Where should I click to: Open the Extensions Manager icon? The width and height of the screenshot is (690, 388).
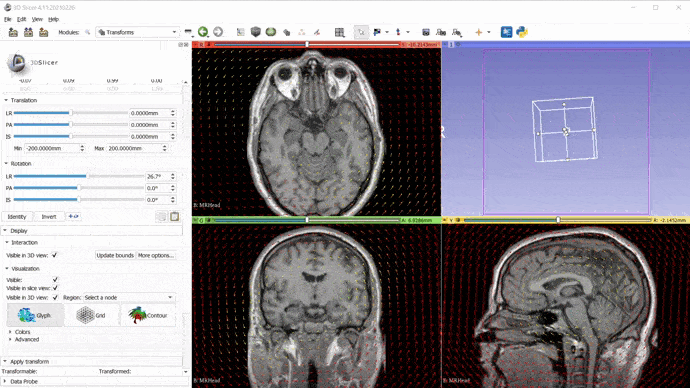coord(506,32)
